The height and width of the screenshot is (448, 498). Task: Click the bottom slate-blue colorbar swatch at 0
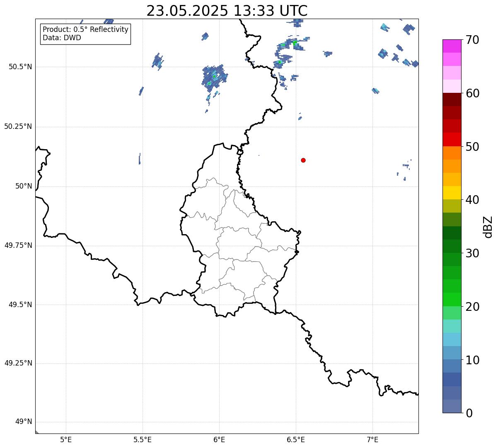coord(452,406)
